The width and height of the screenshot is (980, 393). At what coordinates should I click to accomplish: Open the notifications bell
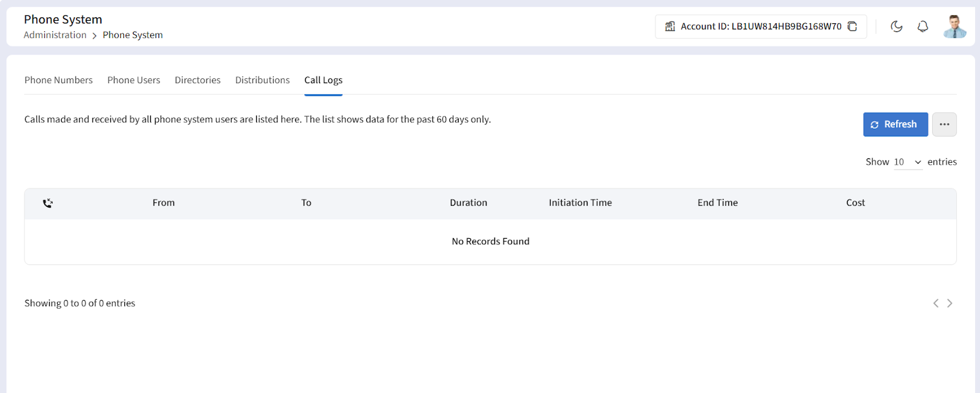point(922,26)
